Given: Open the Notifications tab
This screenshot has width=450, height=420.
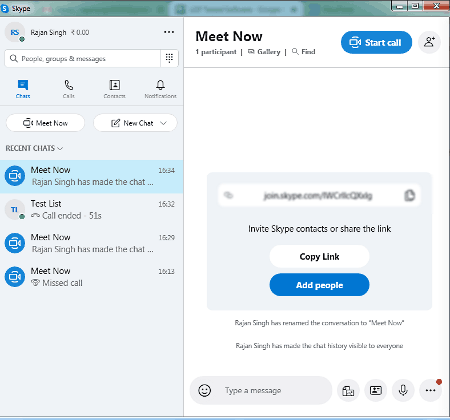Looking at the screenshot, I should (x=160, y=89).
